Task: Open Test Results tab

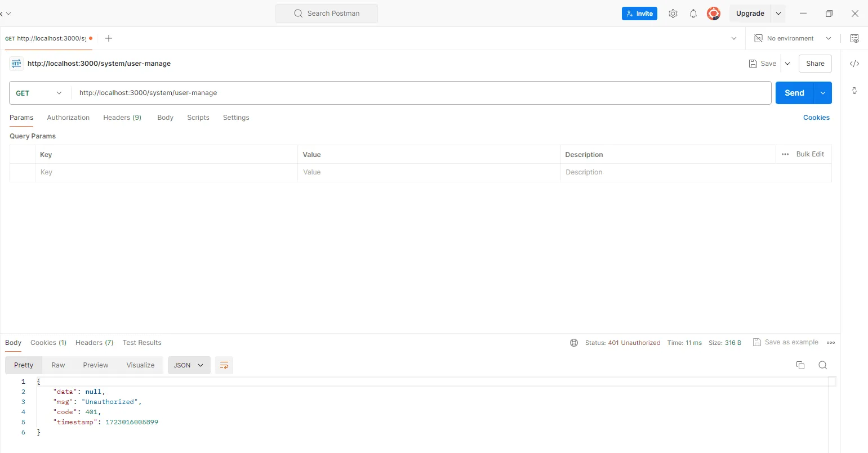Action: point(142,343)
